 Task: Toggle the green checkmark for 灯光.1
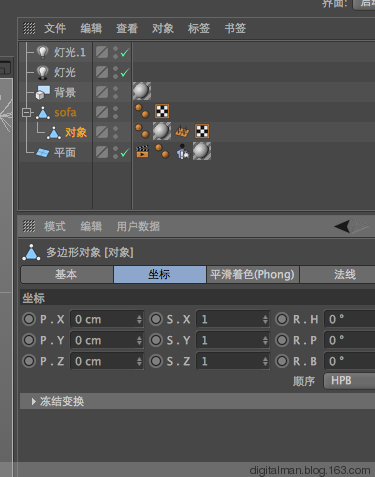tap(125, 53)
